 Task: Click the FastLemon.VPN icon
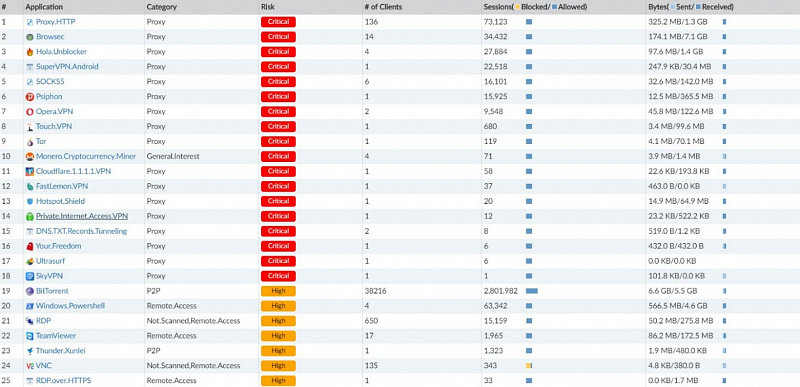pyautogui.click(x=30, y=187)
